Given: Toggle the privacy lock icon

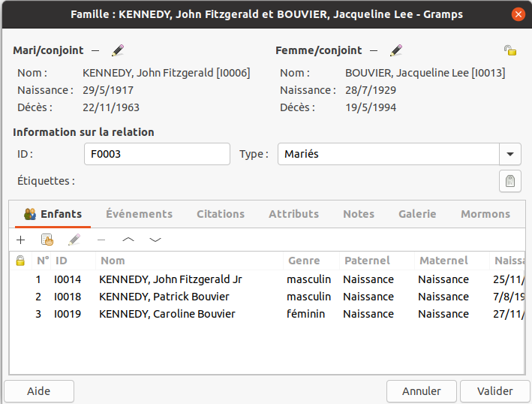Looking at the screenshot, I should pos(510,50).
